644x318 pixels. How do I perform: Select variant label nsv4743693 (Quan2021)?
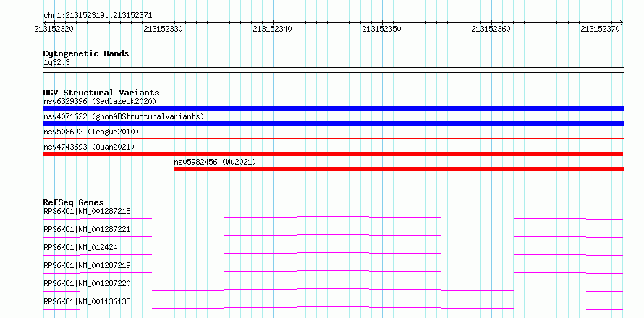pyautogui.click(x=89, y=147)
